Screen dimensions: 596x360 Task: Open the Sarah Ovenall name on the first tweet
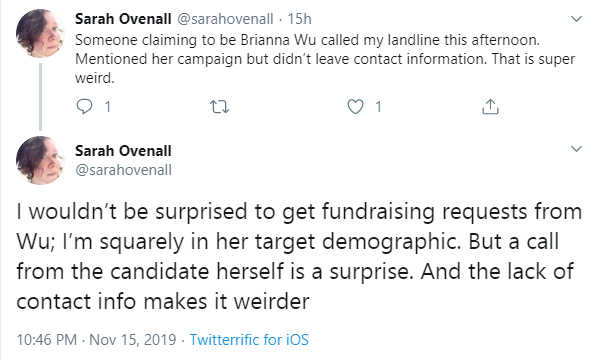click(123, 19)
